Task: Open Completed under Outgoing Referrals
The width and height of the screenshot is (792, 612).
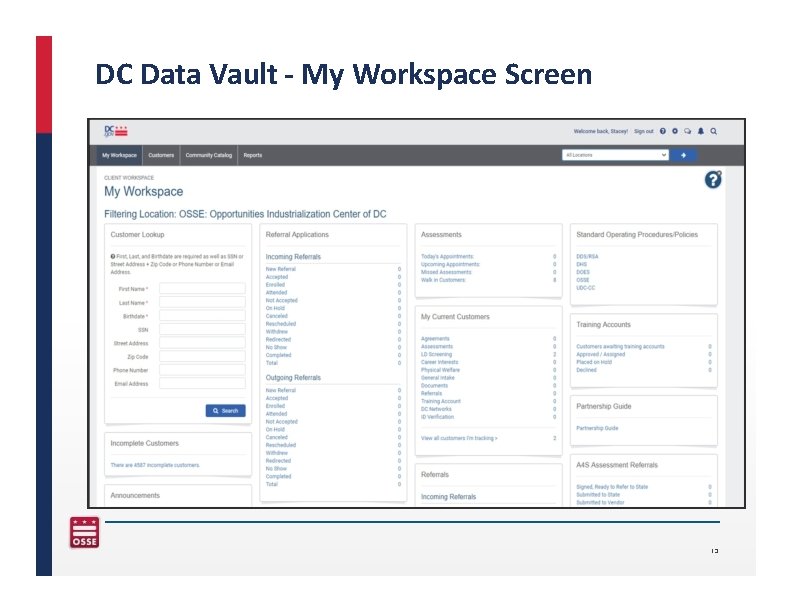Action: 278,476
